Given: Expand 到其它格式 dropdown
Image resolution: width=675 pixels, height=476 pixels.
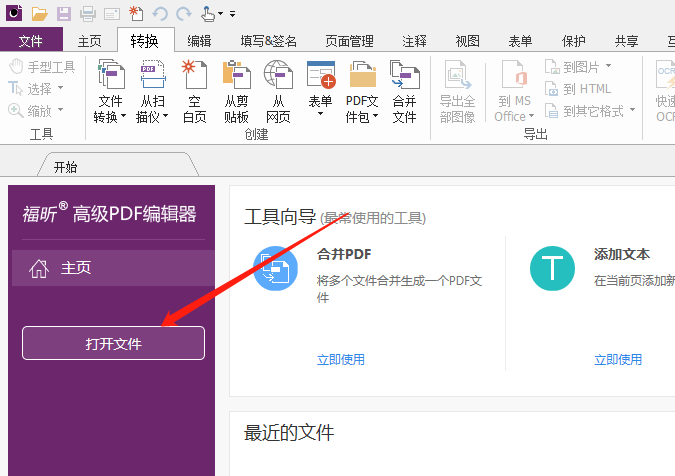Looking at the screenshot, I should click(x=632, y=110).
